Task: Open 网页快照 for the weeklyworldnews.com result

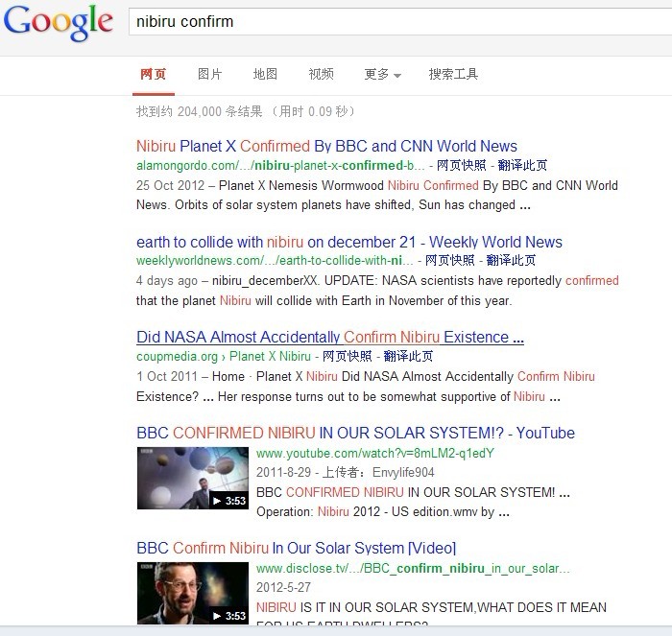Action: pos(449,260)
